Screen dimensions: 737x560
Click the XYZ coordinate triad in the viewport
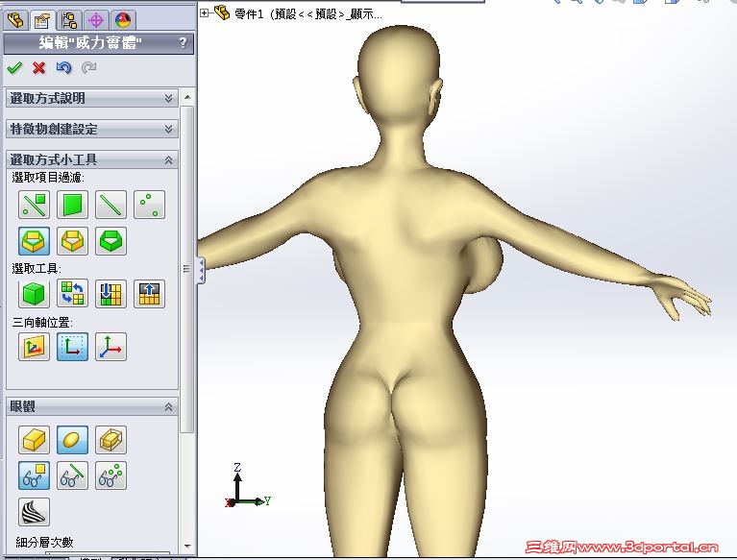point(247,487)
